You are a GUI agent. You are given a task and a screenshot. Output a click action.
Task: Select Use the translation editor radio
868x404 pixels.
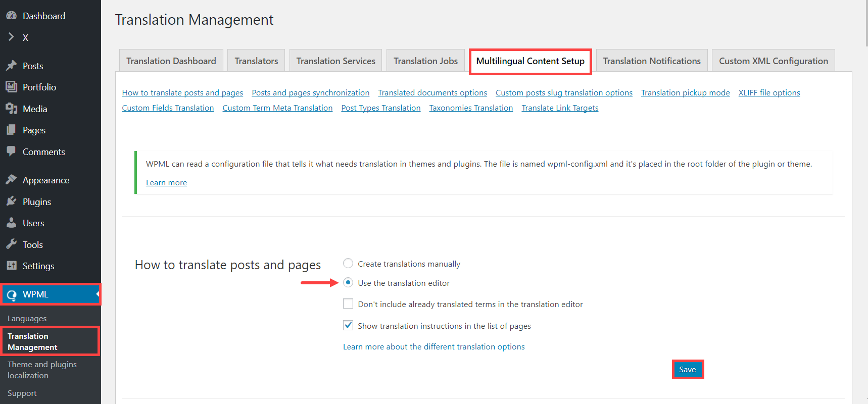[x=348, y=282]
